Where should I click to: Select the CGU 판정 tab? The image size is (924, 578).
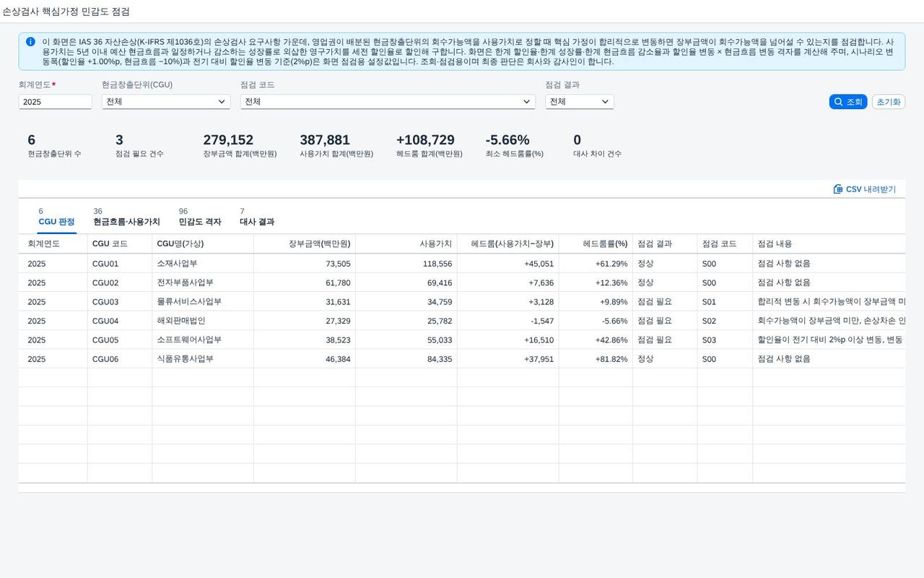tap(56, 217)
